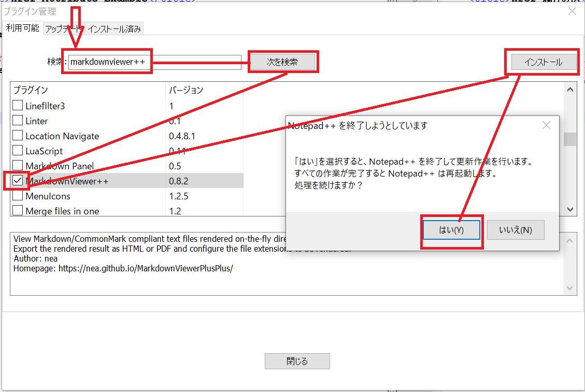Check the Linter plugin checkbox
Viewport: 585px width, 392px height.
point(17,120)
